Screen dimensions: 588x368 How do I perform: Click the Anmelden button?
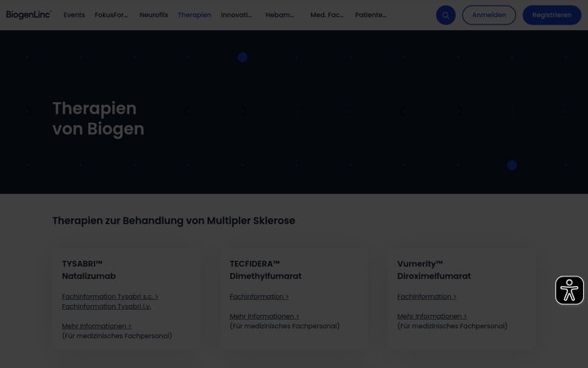click(489, 15)
